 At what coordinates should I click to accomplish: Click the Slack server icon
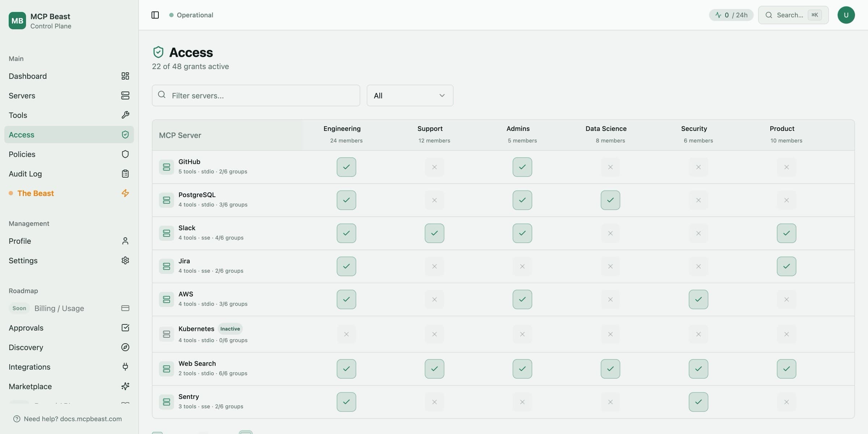coord(166,233)
